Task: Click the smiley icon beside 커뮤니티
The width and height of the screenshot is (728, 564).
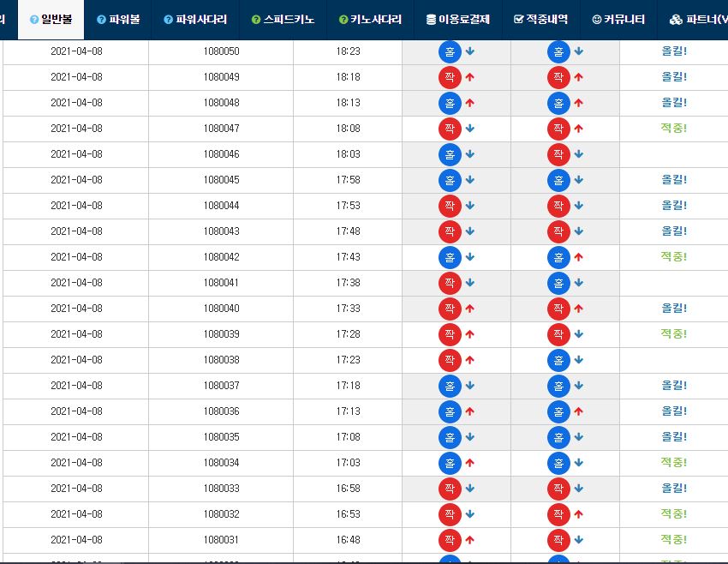Action: (597, 20)
